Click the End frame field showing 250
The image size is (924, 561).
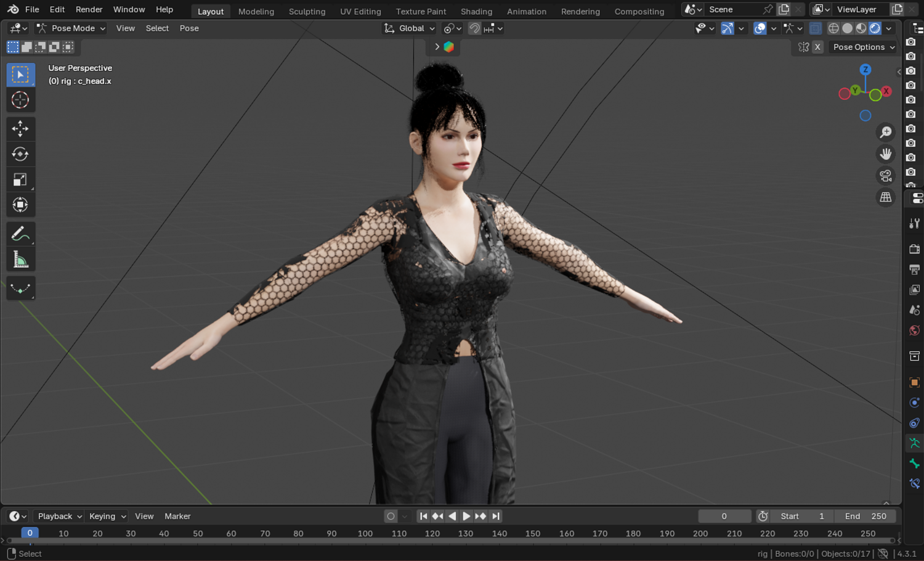(865, 517)
